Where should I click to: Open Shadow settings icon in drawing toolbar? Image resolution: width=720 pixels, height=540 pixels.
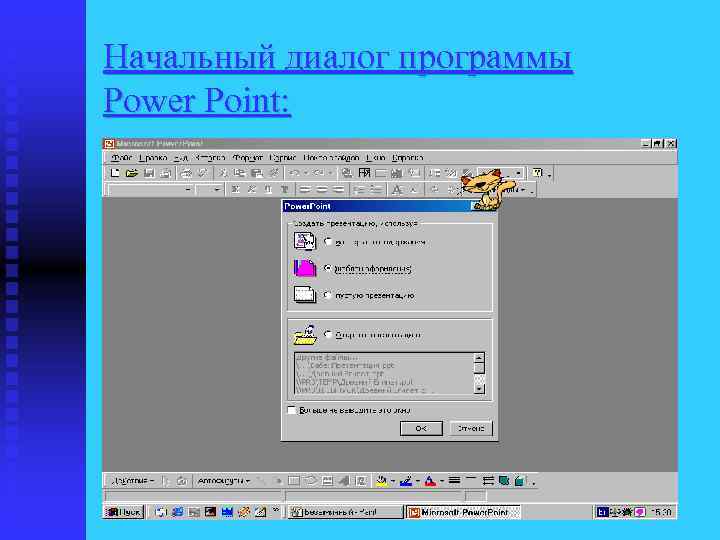(504, 481)
